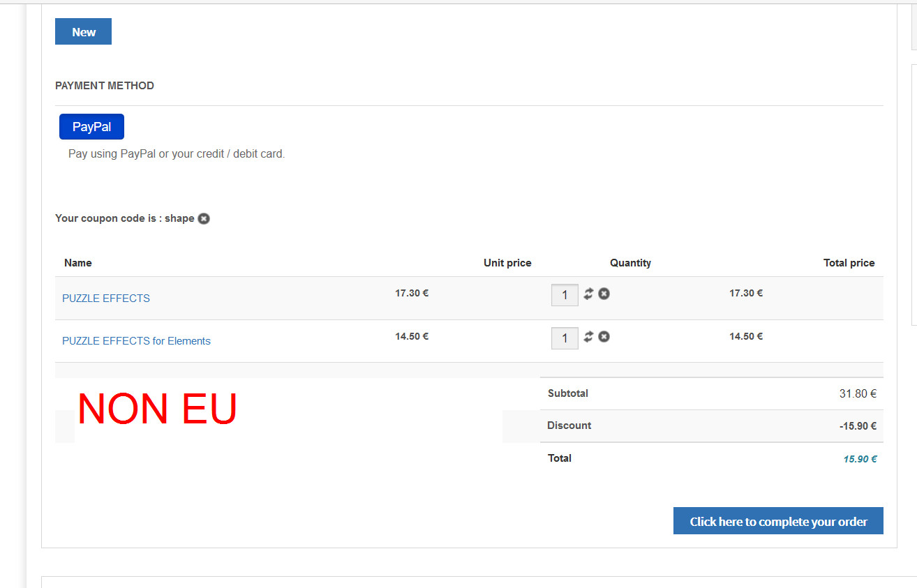Click the New button

[83, 32]
